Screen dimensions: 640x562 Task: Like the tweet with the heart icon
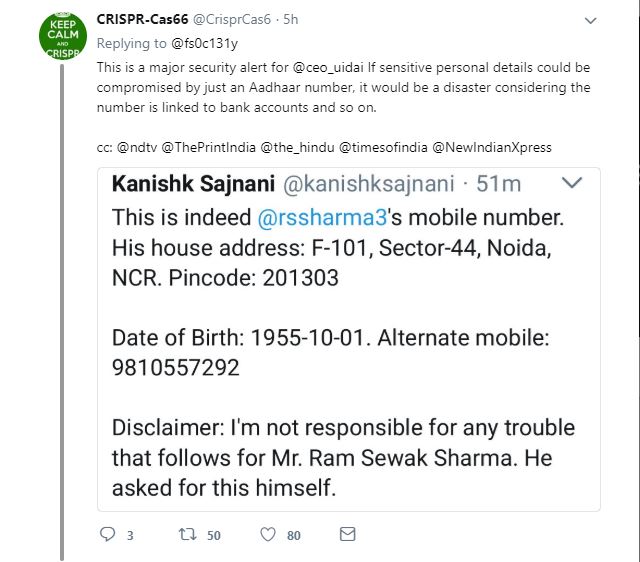[x=267, y=535]
